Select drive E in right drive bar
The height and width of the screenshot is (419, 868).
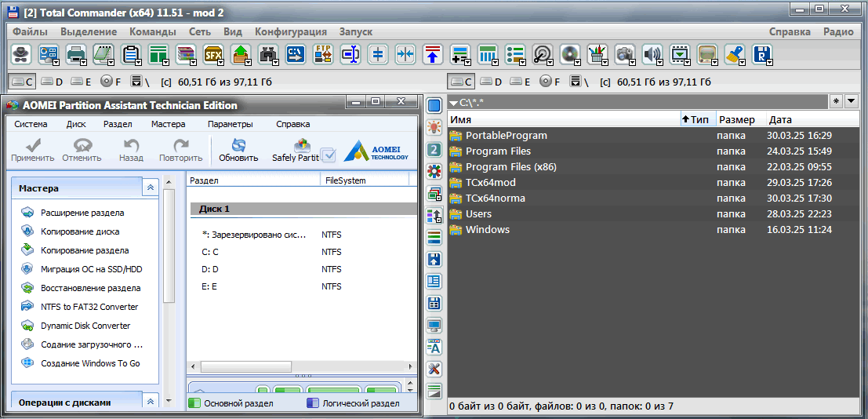tap(520, 82)
